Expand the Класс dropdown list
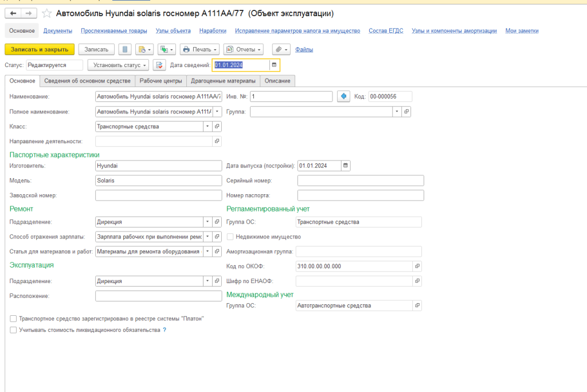This screenshot has height=392, width=587. pos(207,127)
